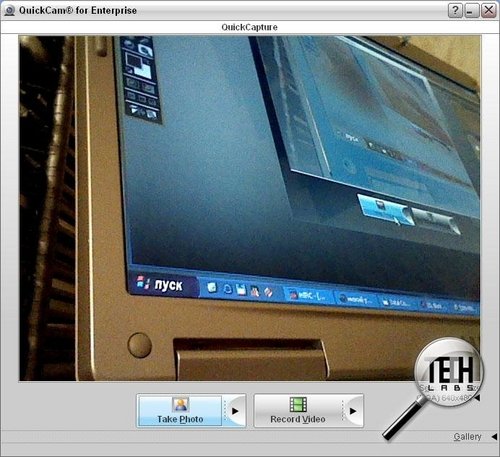500x457 pixels.
Task: Click the Take Photo button
Action: point(179,411)
